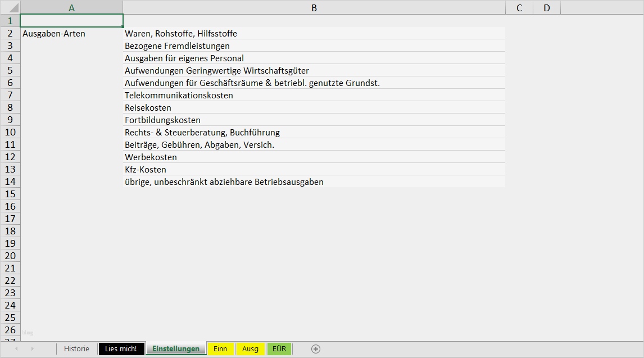Add a new sheet with plus icon
The height and width of the screenshot is (358, 644).
point(315,349)
